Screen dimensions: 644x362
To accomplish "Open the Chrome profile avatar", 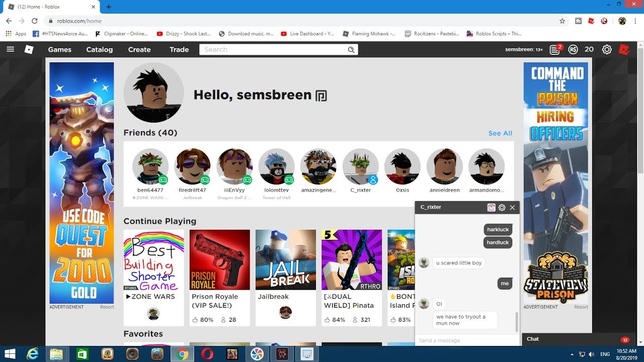I will tap(622, 21).
